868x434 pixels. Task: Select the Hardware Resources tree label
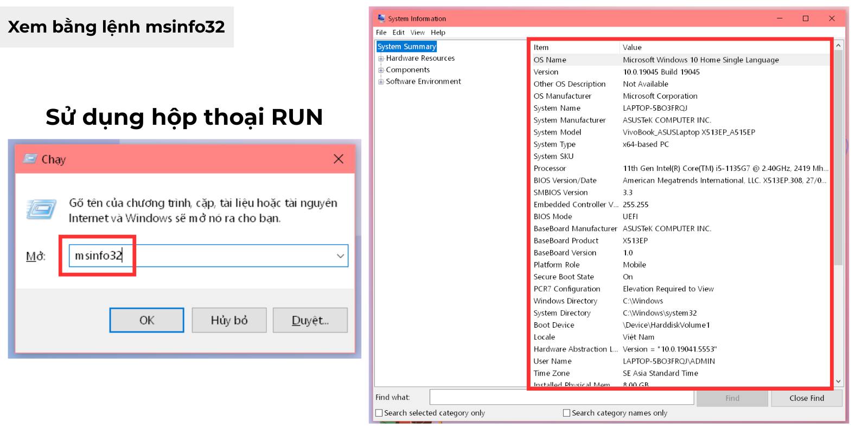420,58
